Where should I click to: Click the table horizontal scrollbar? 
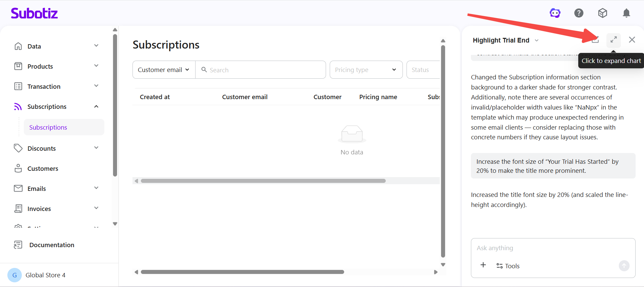(x=263, y=181)
